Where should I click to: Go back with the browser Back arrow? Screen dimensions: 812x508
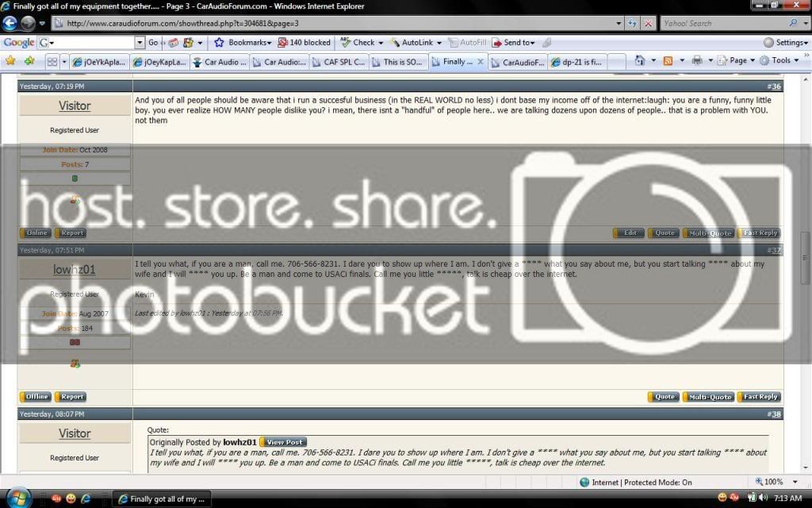[10, 23]
